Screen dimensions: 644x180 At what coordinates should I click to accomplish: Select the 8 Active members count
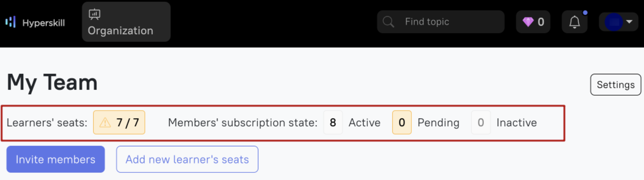coord(333,122)
